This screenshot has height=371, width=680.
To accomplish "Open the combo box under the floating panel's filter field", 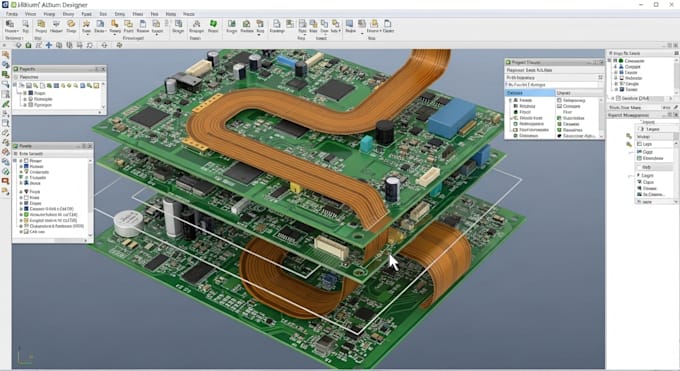I will pos(551,85).
